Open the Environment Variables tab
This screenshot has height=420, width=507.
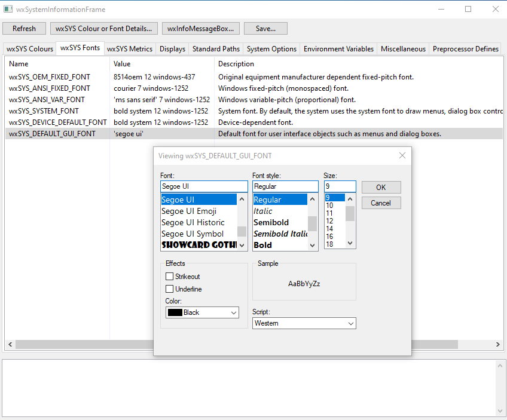click(x=338, y=49)
